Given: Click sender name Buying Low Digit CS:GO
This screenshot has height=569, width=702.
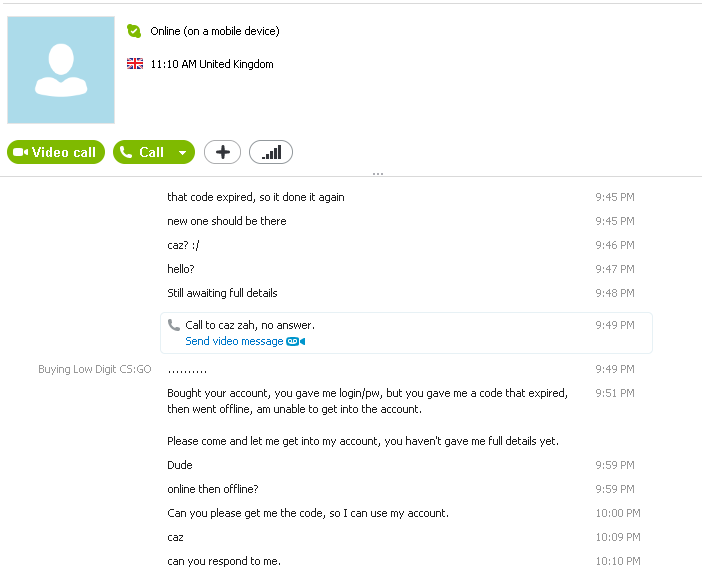Looking at the screenshot, I should click(95, 369).
